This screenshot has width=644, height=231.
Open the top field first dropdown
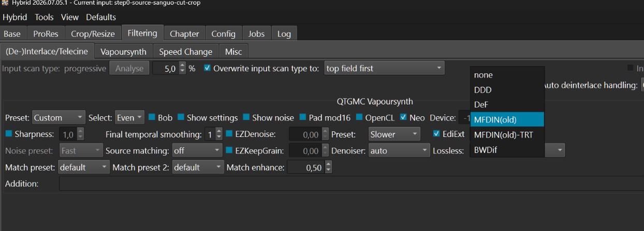[385, 68]
